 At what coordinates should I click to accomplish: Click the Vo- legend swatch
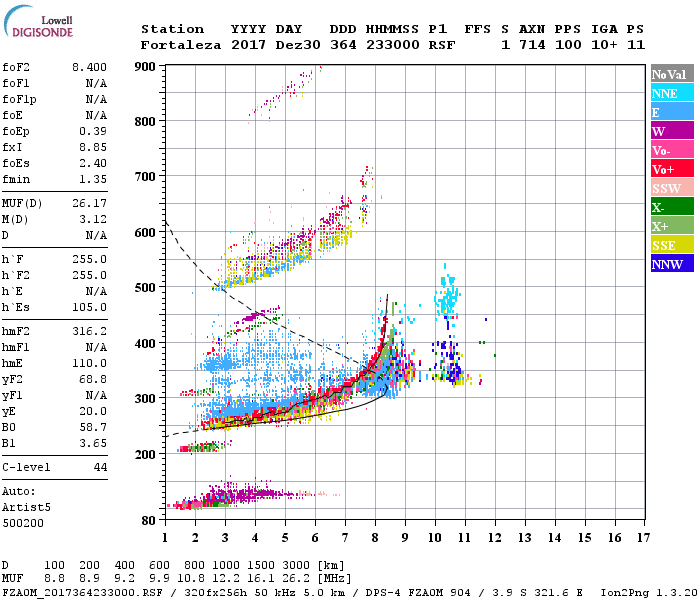click(x=672, y=150)
